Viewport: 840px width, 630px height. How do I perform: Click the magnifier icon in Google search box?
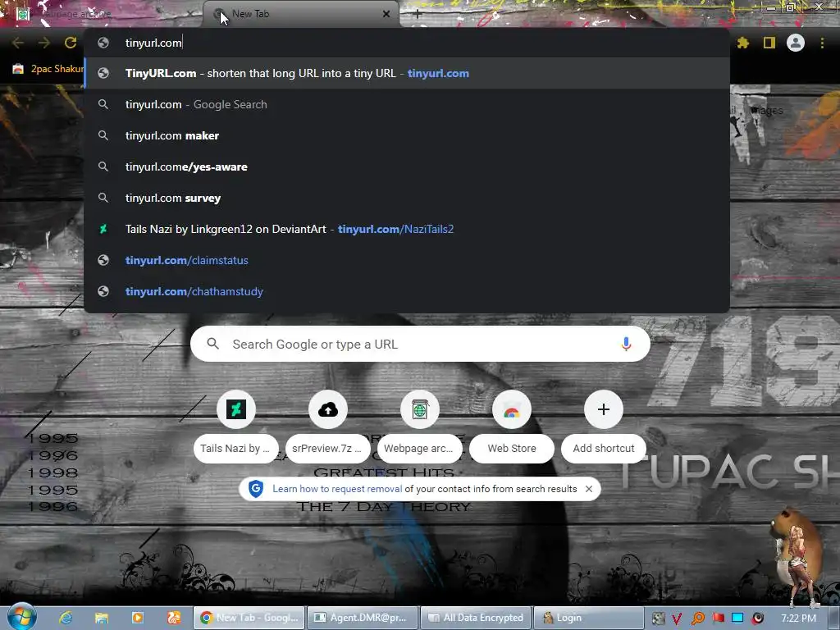[x=212, y=344]
